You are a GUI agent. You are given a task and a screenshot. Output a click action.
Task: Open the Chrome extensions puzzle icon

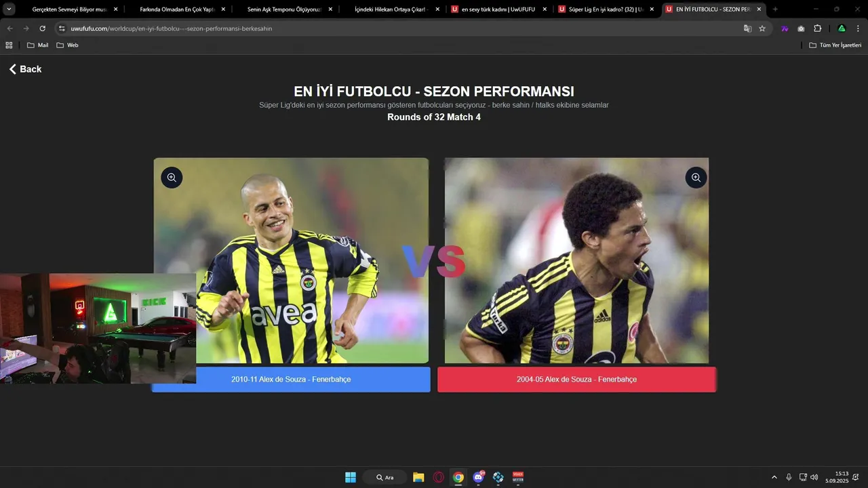pos(817,28)
